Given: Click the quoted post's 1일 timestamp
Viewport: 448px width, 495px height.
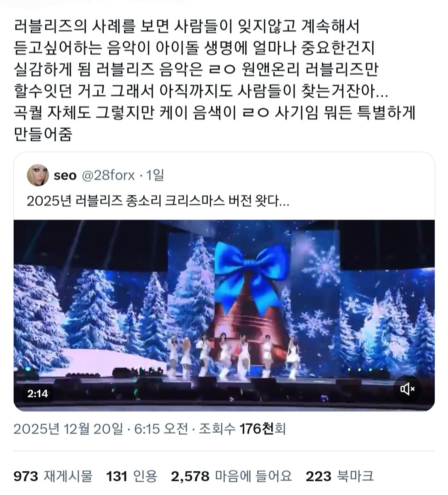Looking at the screenshot, I should click(x=155, y=175).
